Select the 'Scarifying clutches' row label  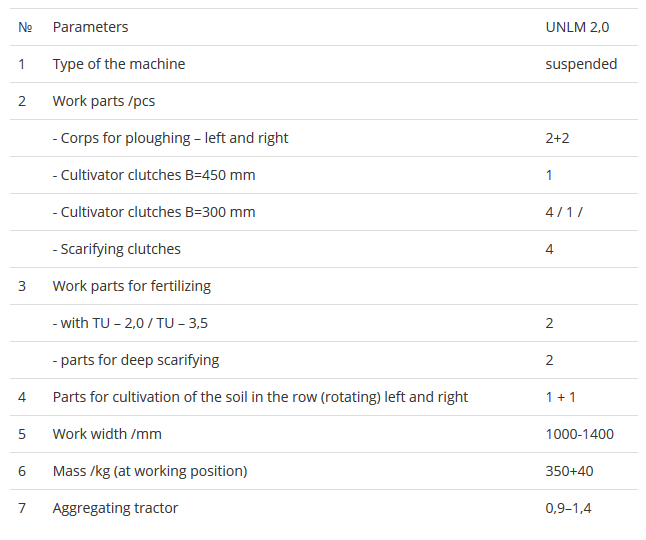click(117, 249)
